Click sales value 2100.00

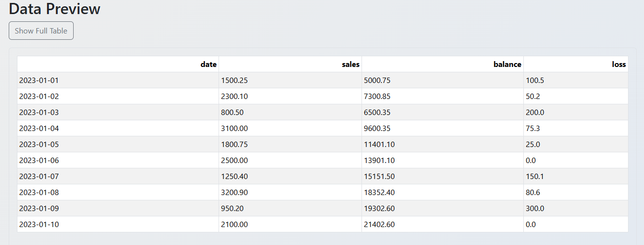tap(290, 224)
